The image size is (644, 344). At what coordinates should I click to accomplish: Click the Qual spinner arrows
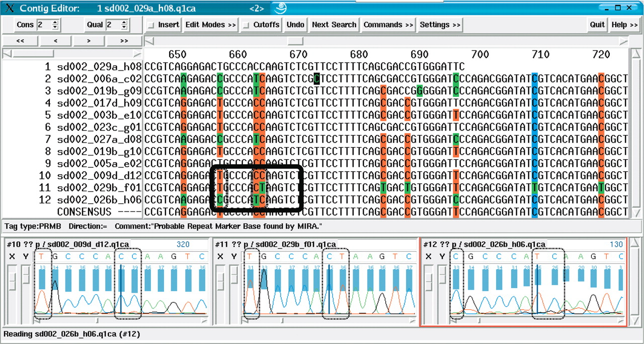coord(124,25)
